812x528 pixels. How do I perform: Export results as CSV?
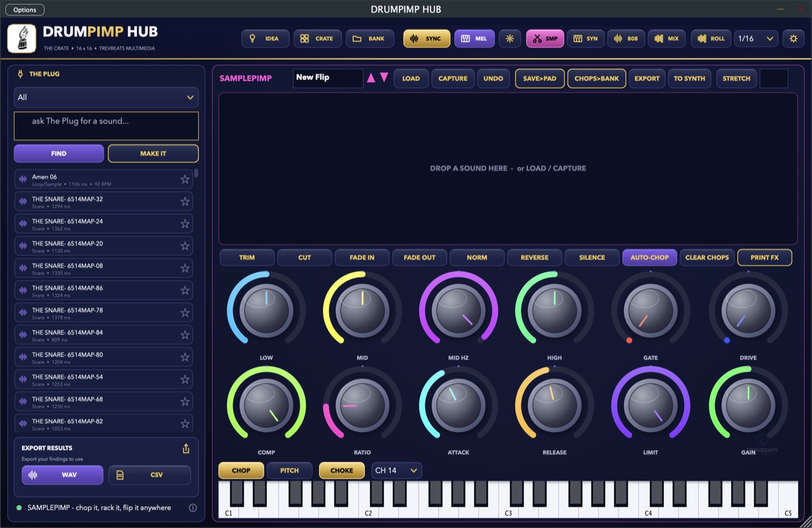150,475
